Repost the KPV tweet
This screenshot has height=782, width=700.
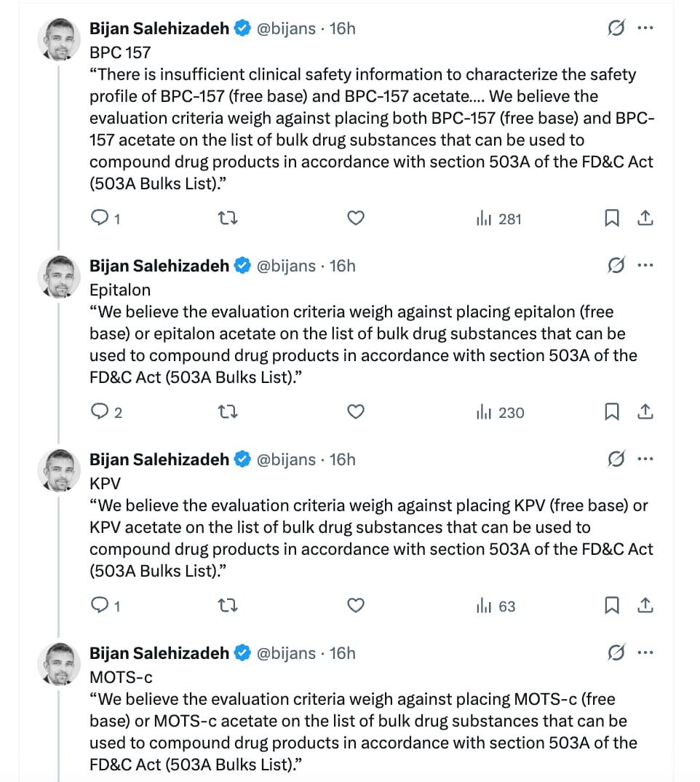[228, 605]
